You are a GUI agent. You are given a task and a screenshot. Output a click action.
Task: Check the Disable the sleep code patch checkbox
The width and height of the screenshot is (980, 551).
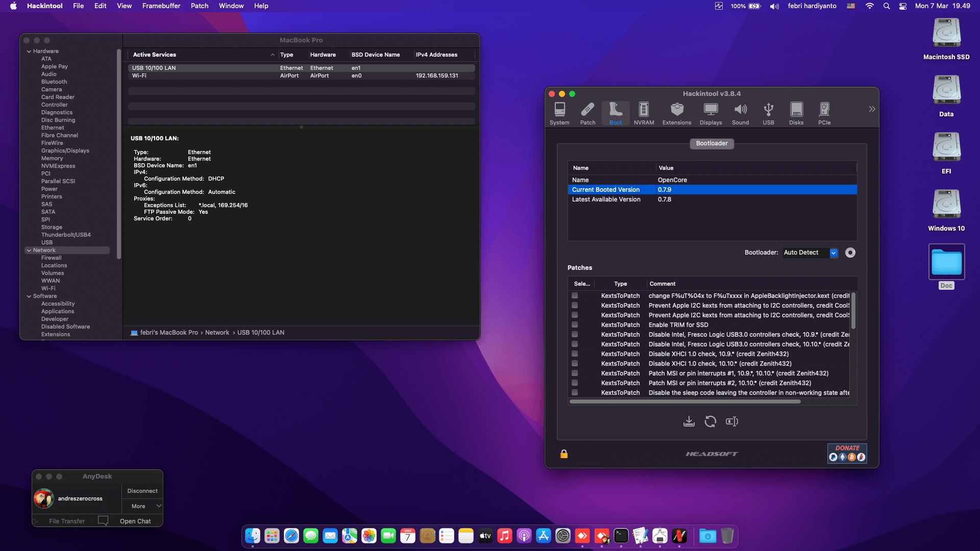[x=575, y=392]
